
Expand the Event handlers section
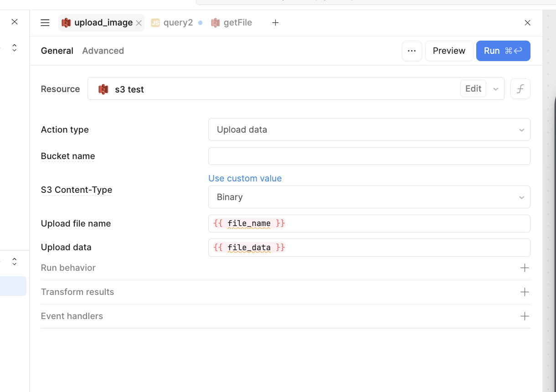point(525,316)
